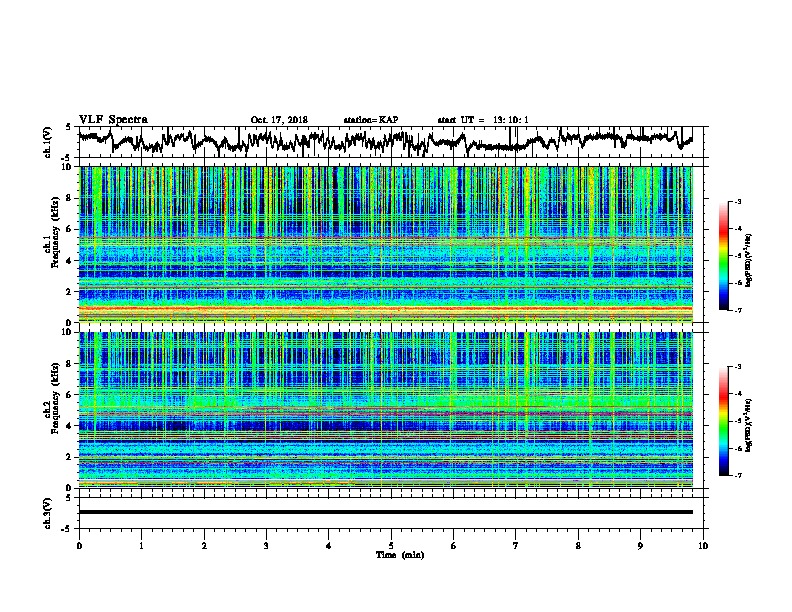
Task: Click time axis tick label "0"
Action: pos(79,546)
